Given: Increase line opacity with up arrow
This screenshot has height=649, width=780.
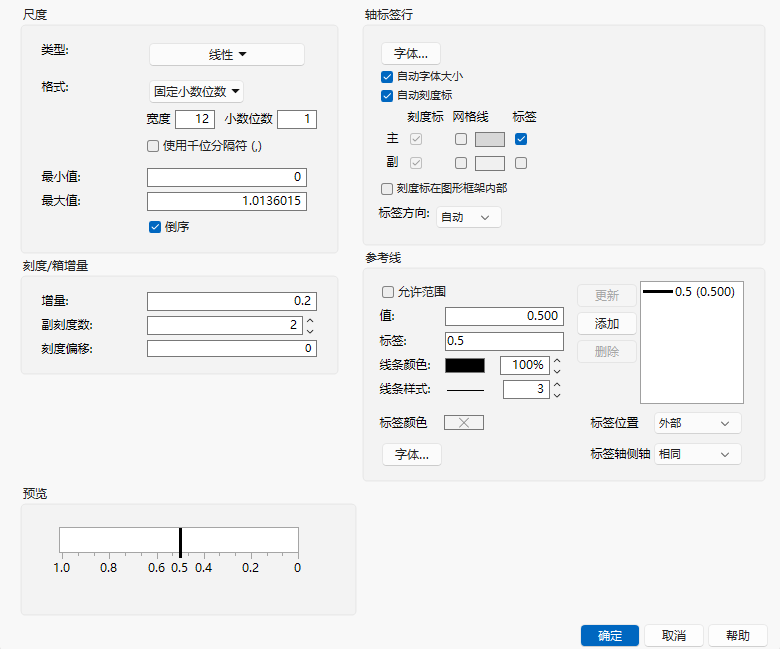Looking at the screenshot, I should 557,361.
